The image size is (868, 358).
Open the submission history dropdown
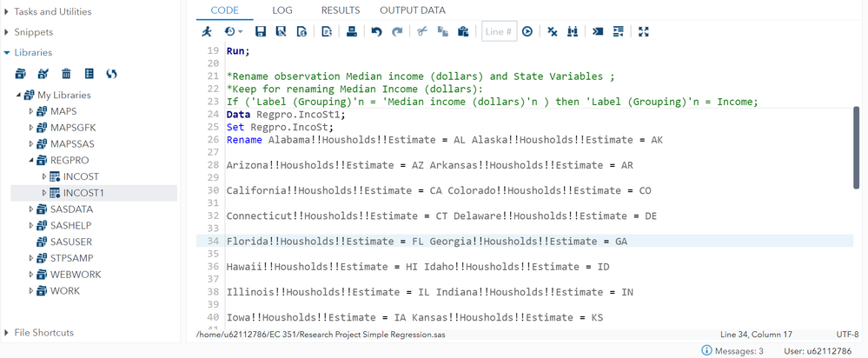click(x=234, y=31)
